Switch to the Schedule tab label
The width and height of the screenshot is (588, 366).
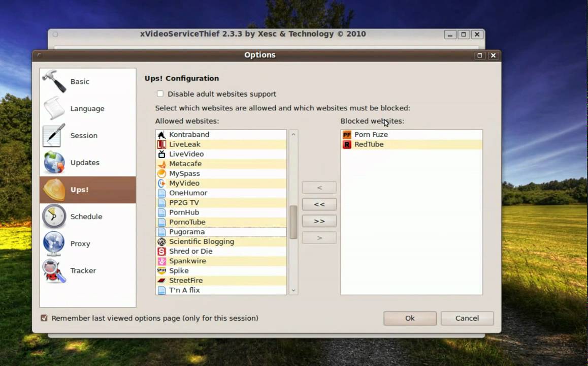coord(86,217)
